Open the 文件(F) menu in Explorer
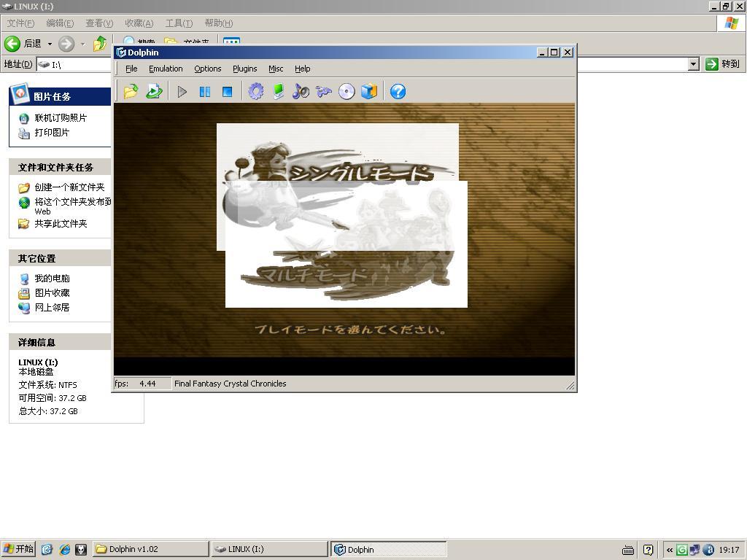 coord(20,23)
